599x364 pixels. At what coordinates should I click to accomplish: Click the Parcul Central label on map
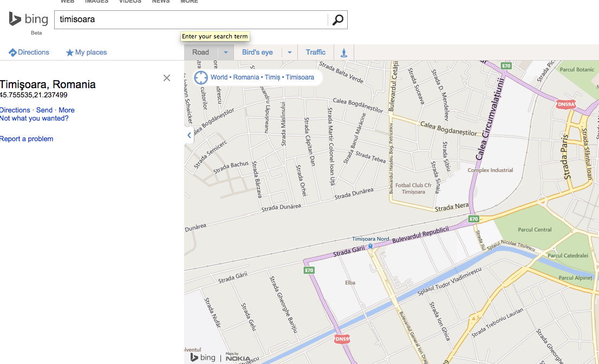[x=535, y=230]
